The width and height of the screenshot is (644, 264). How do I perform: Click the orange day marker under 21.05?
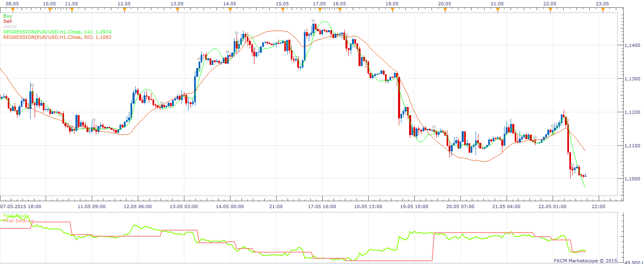coord(498,10)
